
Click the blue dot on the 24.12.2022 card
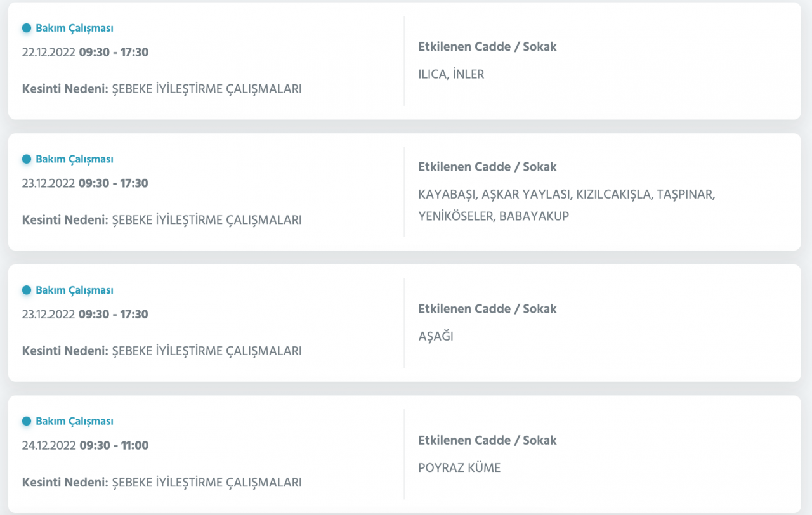pos(27,421)
